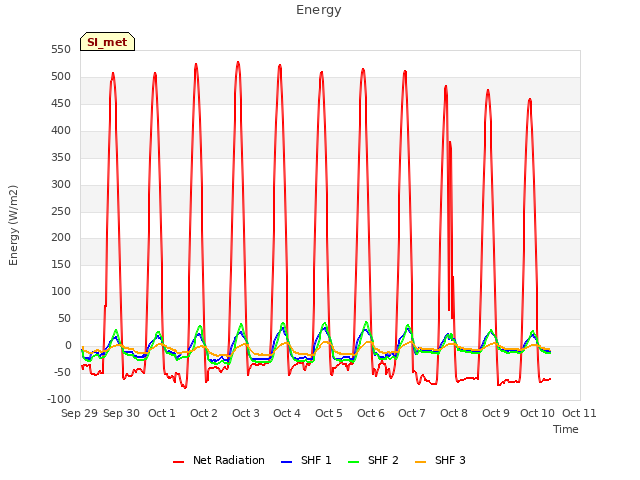The height and width of the screenshot is (480, 640).
Task: Click the 300 y-axis tick label
Action: 61,184
